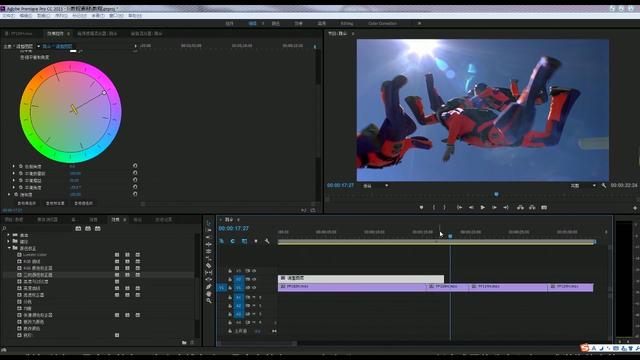The width and height of the screenshot is (640, 360).
Task: Click Program monitor playhead scrub marker
Action: click(x=496, y=194)
